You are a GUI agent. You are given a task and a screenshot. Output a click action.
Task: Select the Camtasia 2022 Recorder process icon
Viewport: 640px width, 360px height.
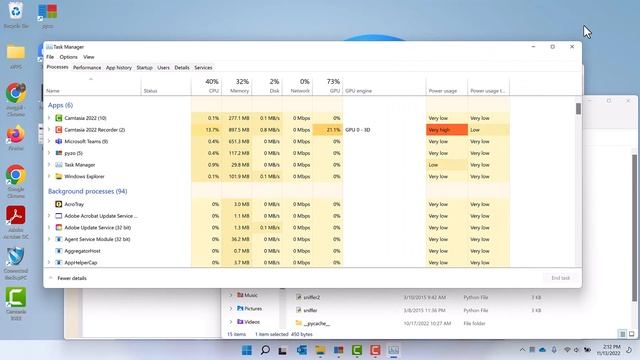click(58, 130)
